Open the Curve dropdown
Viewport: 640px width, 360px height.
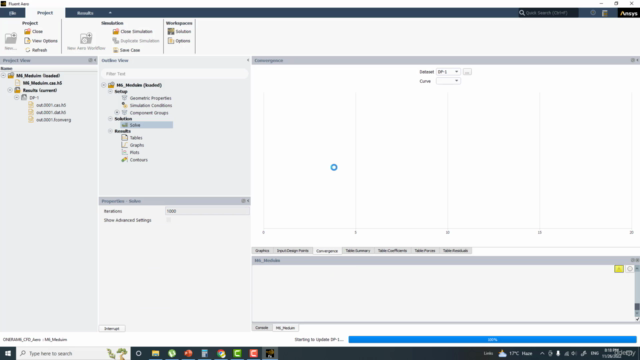pos(448,81)
